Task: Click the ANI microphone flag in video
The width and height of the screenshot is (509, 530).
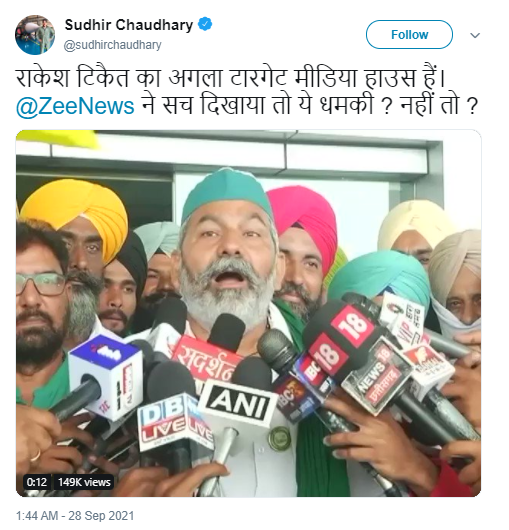Action: pyautogui.click(x=239, y=401)
